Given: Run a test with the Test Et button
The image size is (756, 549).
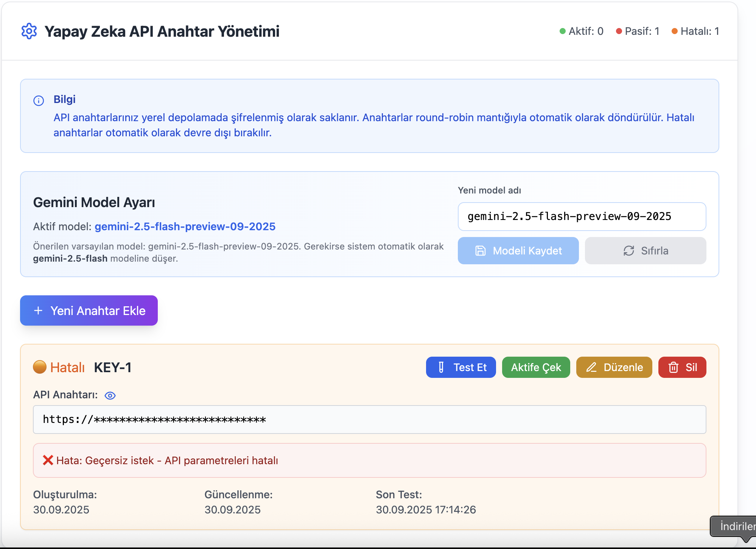Looking at the screenshot, I should click(x=460, y=367).
